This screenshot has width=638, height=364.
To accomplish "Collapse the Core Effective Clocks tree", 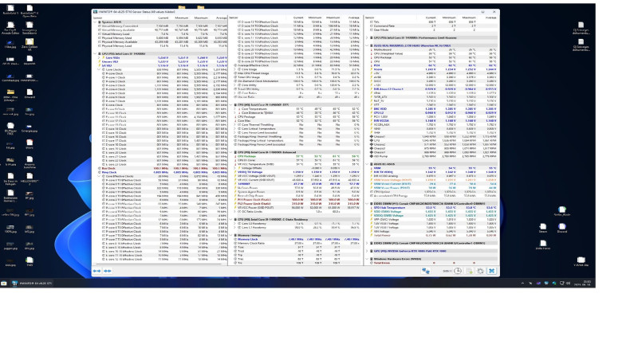I will click(x=98, y=176).
